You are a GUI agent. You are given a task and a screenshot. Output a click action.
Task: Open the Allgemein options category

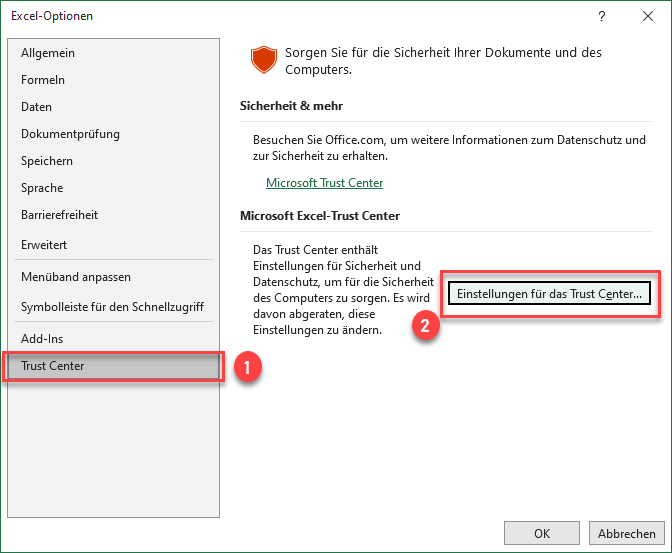pos(114,53)
